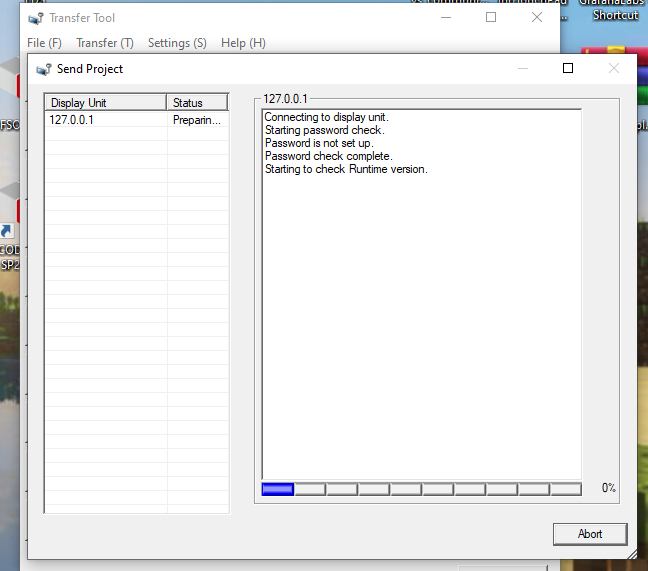This screenshot has height=571, width=648.
Task: Click the transfer progress bar
Action: [421, 489]
